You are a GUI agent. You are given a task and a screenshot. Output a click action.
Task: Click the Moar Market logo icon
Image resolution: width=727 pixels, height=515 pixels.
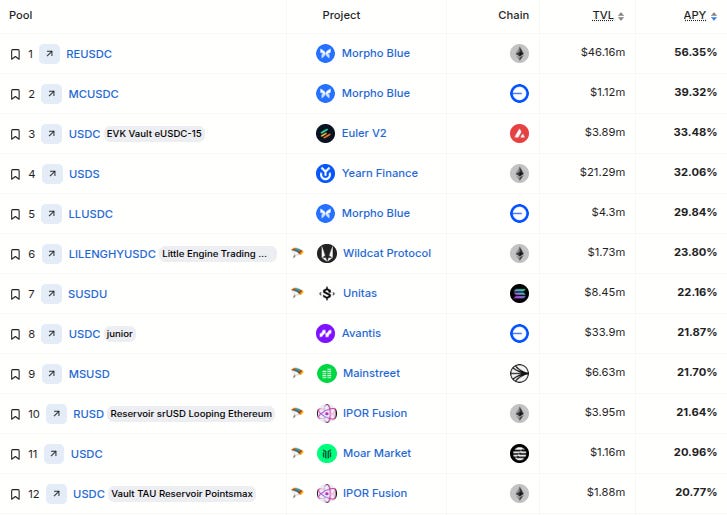327,453
